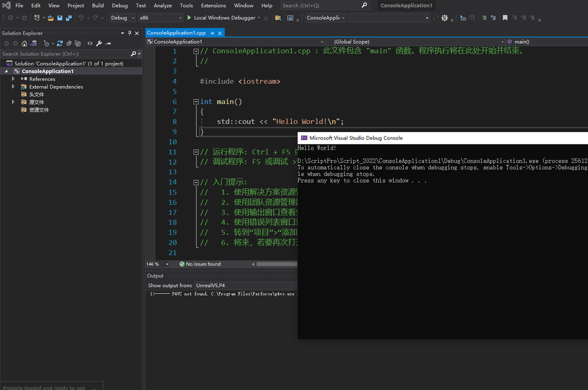The image size is (588, 390).
Task: Open the ConsoleApplic startup project dropdown
Action: click(326, 18)
